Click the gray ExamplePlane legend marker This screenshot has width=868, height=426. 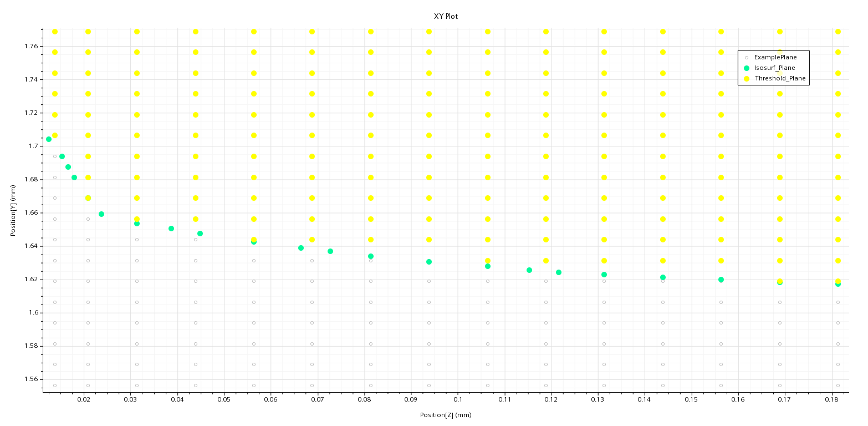(x=746, y=57)
